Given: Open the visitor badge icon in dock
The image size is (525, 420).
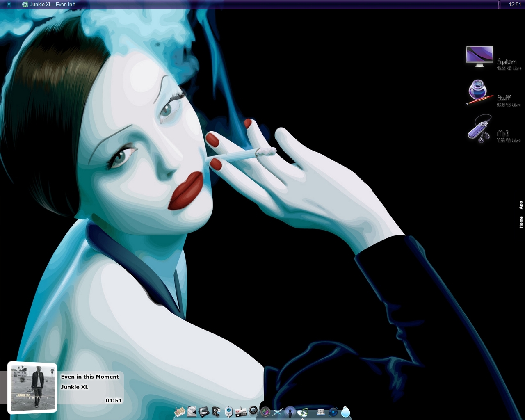Looking at the screenshot, I should click(x=241, y=412).
